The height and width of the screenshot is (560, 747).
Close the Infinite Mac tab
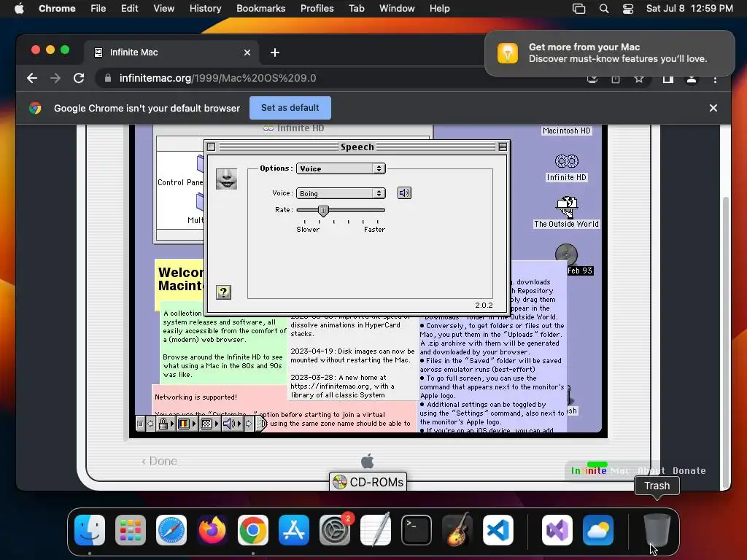247,52
